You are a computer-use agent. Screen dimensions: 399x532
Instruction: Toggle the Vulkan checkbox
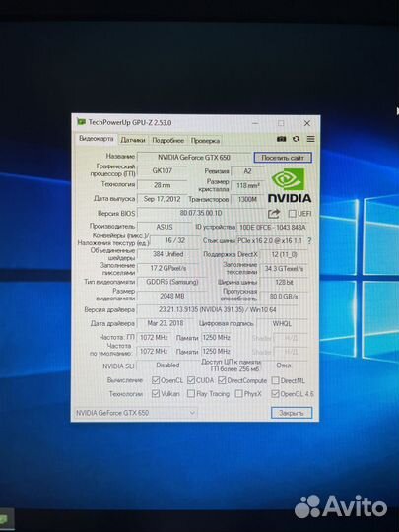point(156,393)
